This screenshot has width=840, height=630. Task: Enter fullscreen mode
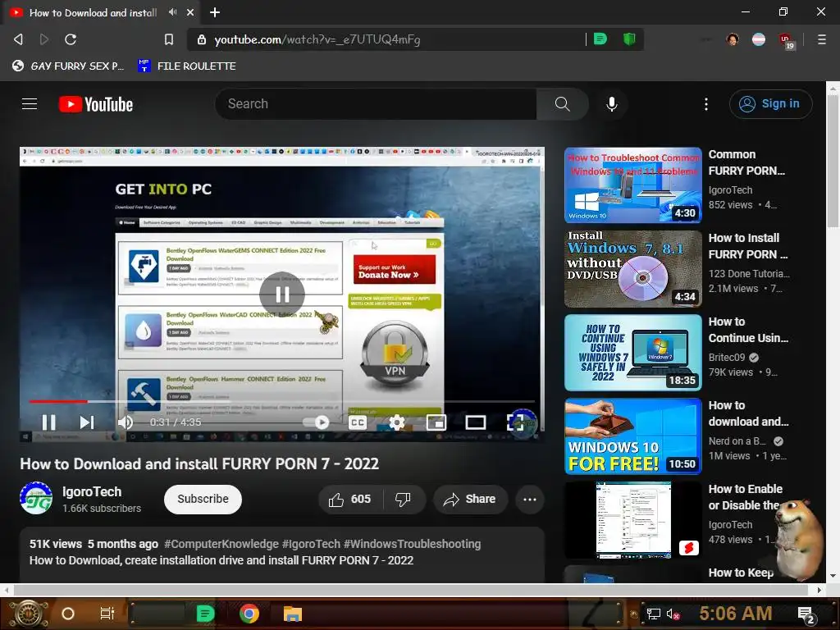[515, 422]
